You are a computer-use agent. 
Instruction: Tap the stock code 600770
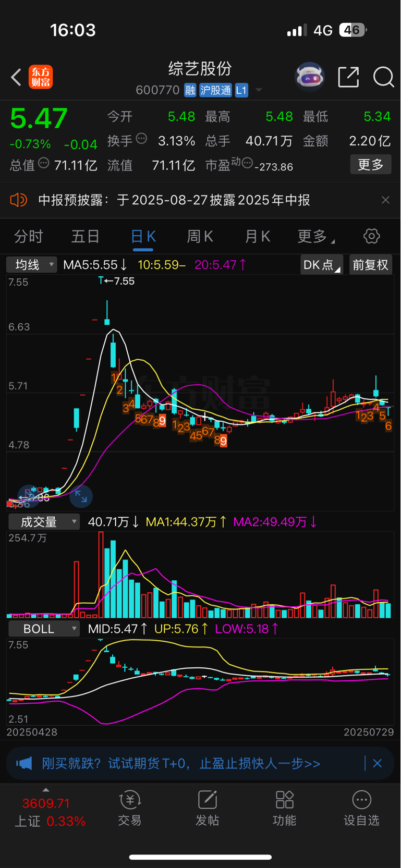pos(157,90)
